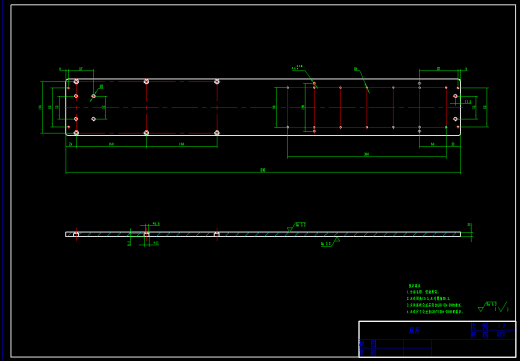Select roughness symbol beneath the section view

330,242
